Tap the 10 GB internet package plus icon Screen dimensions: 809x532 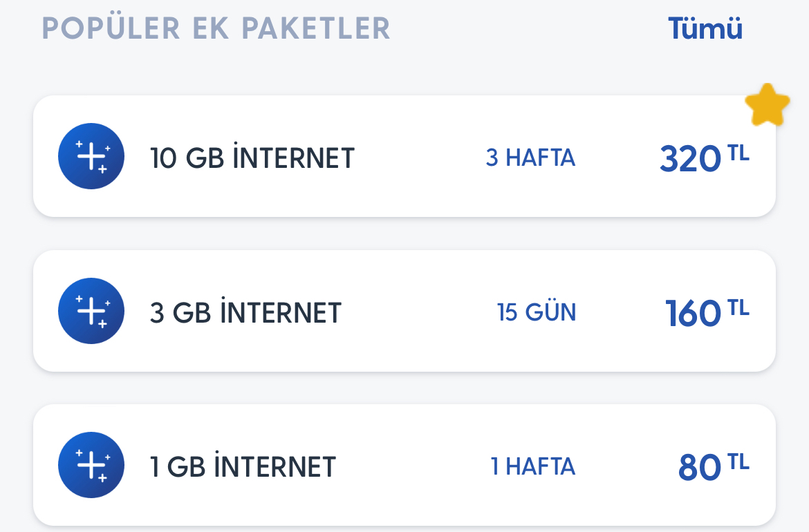91,156
